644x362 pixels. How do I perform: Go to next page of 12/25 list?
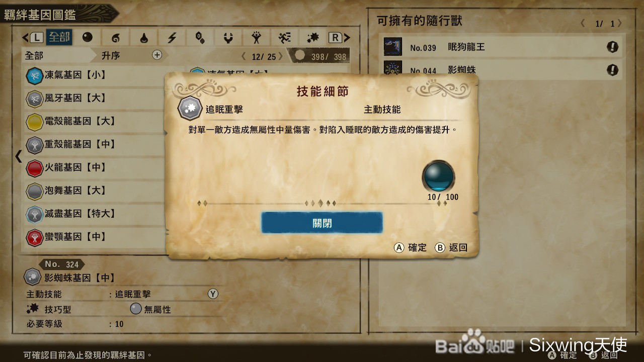click(281, 56)
